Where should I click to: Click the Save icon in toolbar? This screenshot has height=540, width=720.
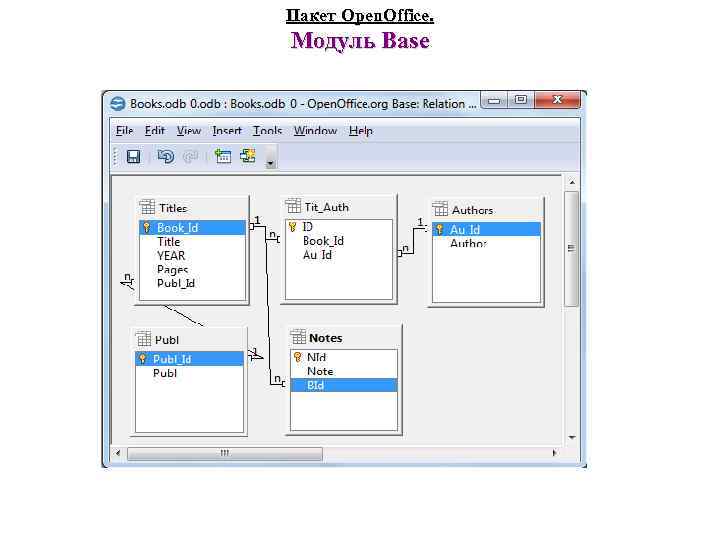tap(133, 157)
